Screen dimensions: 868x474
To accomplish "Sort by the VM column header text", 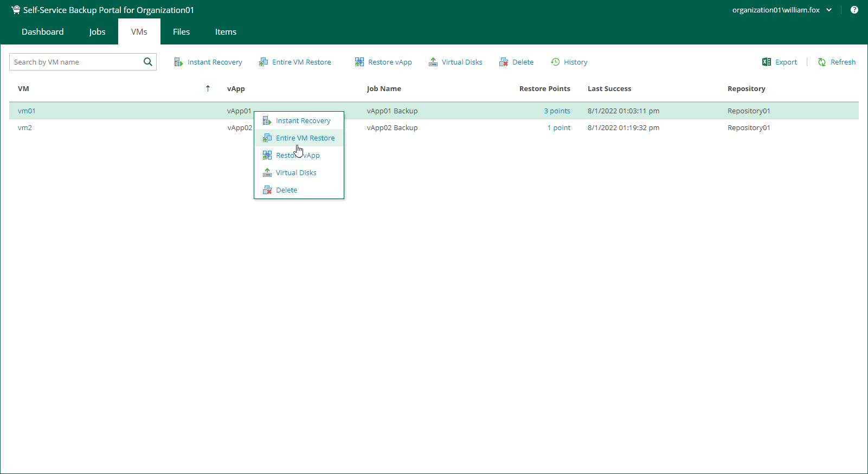I will pos(23,88).
